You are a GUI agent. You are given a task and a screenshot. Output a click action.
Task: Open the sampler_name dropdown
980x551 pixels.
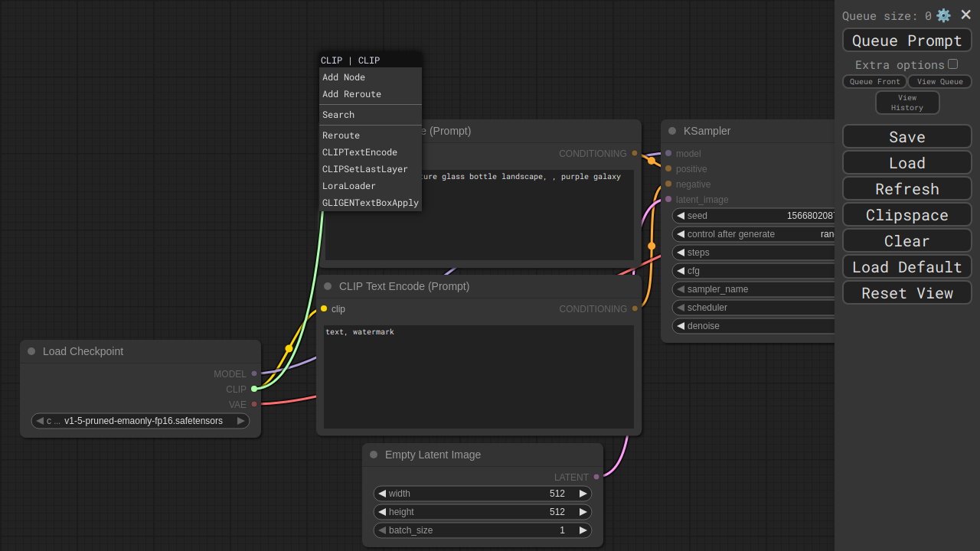pos(754,289)
